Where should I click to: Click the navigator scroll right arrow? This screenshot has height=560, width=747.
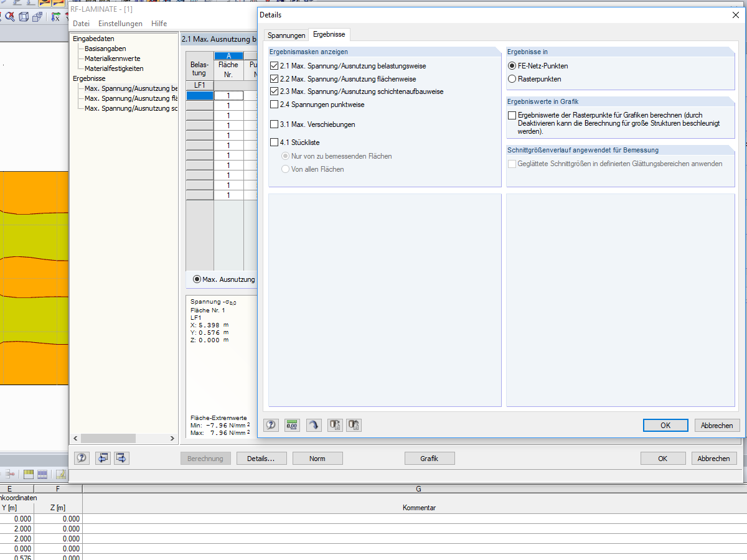click(173, 439)
